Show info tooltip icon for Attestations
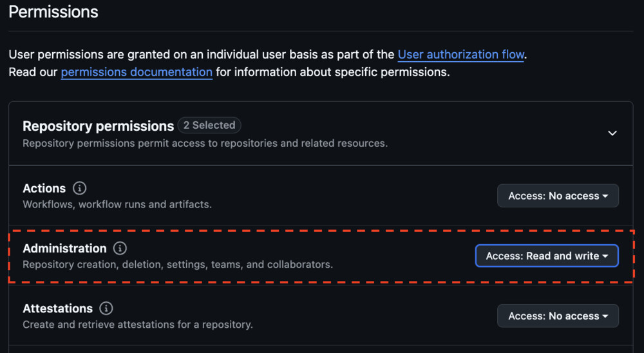Image resolution: width=644 pixels, height=353 pixels. coord(106,309)
